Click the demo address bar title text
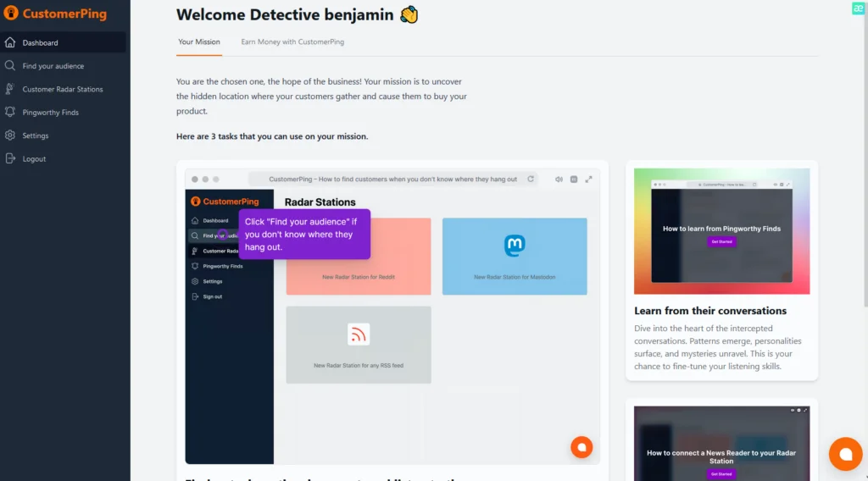Image resolution: width=868 pixels, height=481 pixels. click(x=393, y=180)
